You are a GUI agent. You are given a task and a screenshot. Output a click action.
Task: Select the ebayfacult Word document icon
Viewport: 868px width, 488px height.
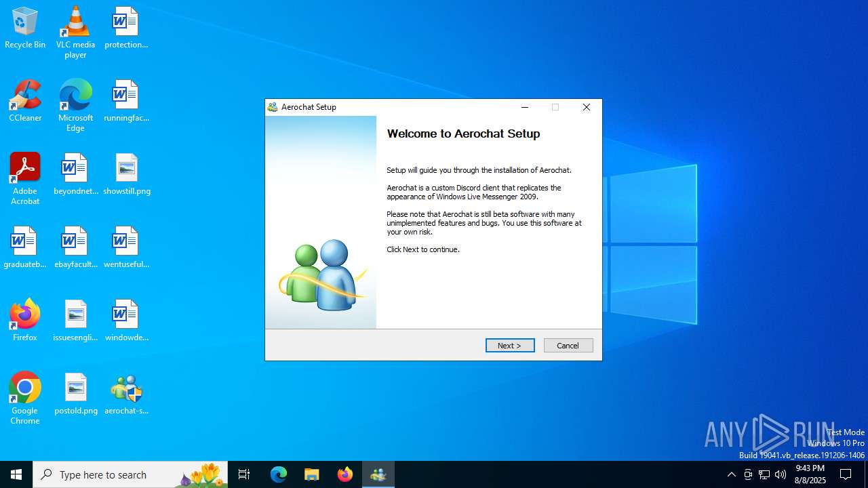tap(75, 248)
